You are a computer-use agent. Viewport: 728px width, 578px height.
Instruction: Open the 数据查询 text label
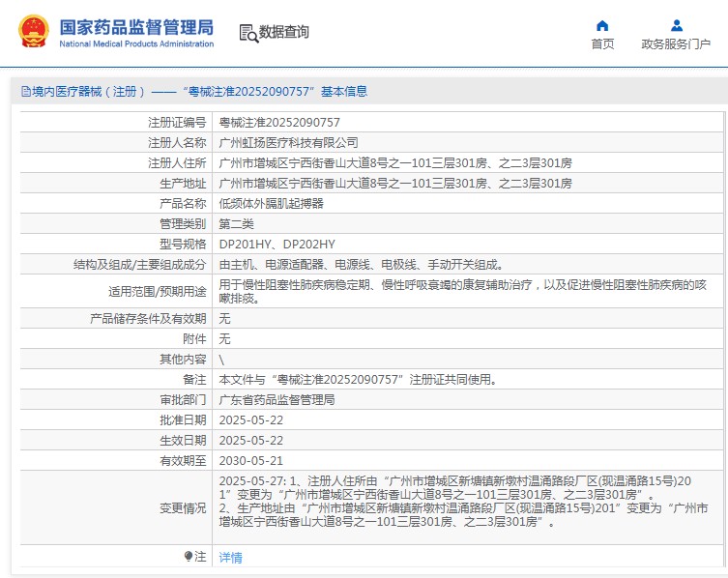click(x=284, y=32)
